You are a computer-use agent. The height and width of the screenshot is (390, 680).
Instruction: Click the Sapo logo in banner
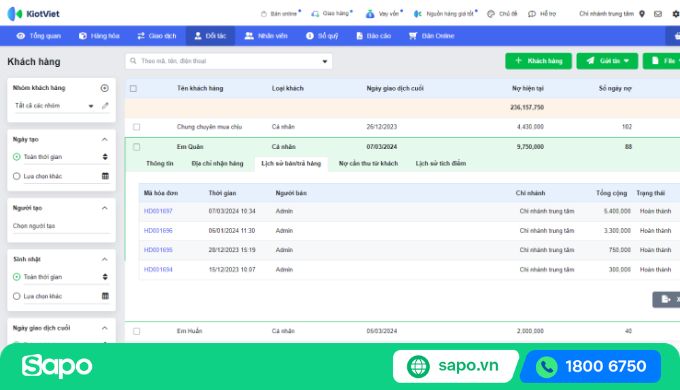(57, 366)
